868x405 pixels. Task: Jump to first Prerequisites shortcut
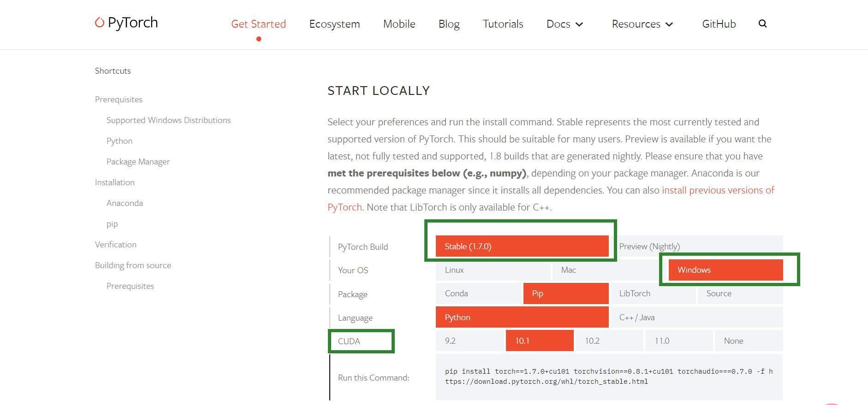pyautogui.click(x=119, y=100)
